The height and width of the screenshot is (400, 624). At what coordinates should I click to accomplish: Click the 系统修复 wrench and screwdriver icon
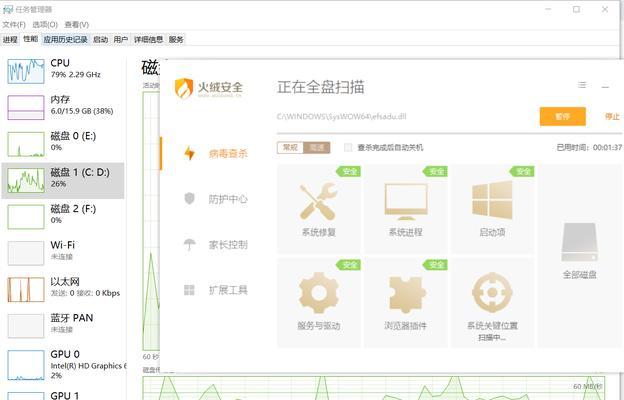point(318,201)
